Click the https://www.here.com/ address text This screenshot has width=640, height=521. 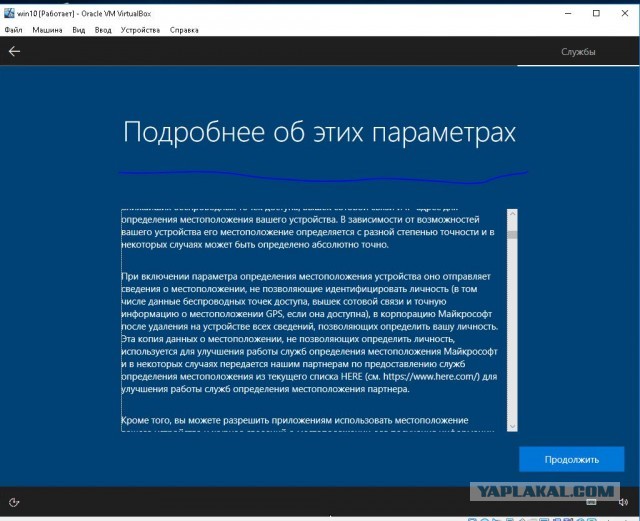coord(432,376)
